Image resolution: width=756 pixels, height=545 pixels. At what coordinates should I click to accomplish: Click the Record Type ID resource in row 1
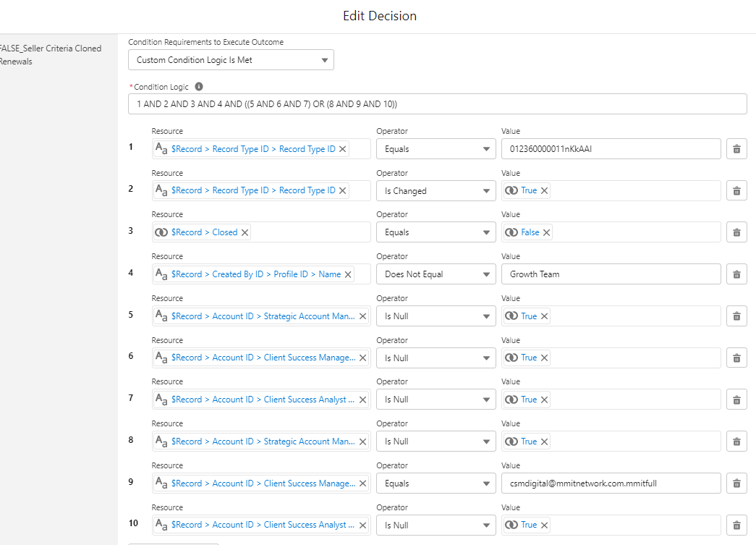(x=253, y=149)
